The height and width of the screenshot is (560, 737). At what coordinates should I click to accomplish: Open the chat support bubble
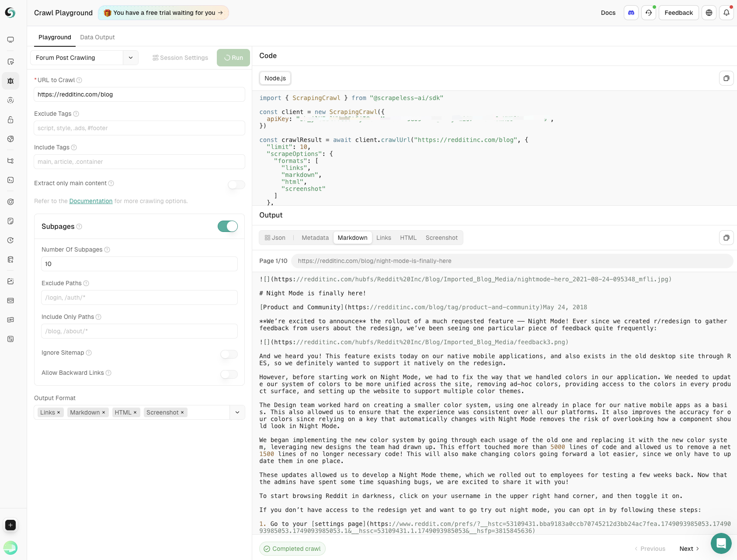click(x=721, y=543)
